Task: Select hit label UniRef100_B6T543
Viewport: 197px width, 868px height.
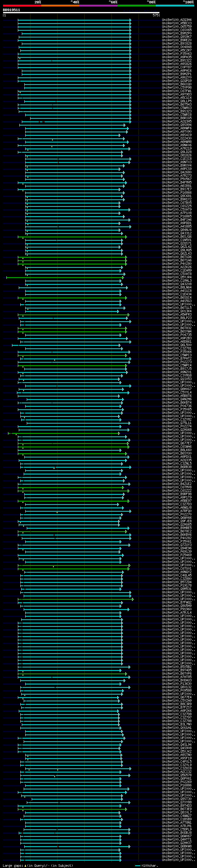Action: point(177,104)
